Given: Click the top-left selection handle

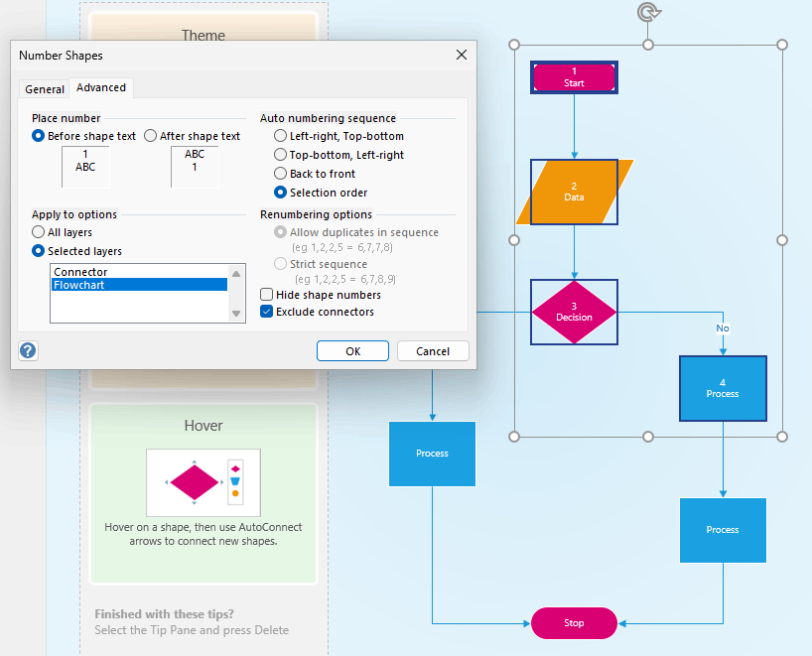Looking at the screenshot, I should (514, 45).
